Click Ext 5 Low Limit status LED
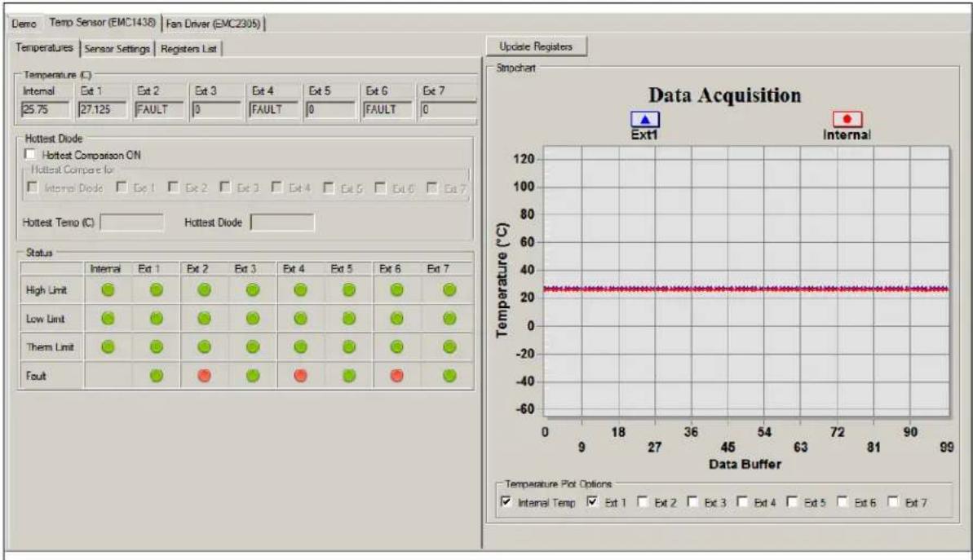The image size is (973, 560). point(349,318)
